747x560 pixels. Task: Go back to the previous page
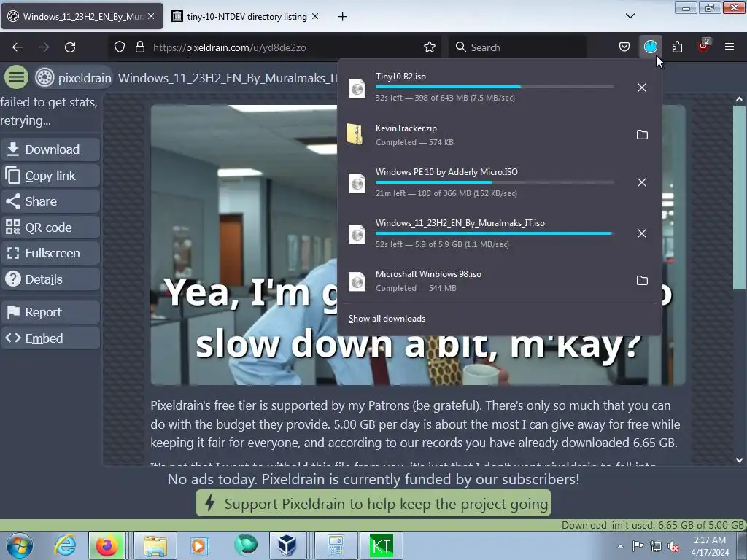click(18, 47)
